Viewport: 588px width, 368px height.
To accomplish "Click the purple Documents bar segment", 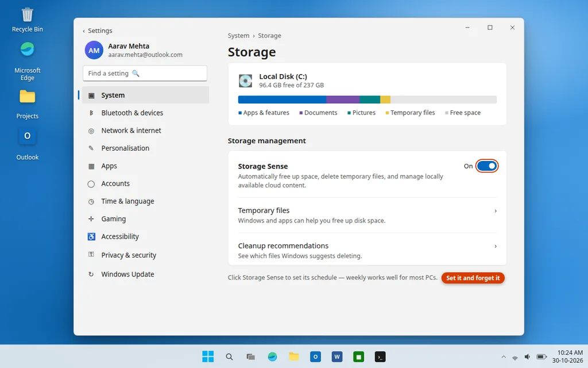I will point(343,99).
